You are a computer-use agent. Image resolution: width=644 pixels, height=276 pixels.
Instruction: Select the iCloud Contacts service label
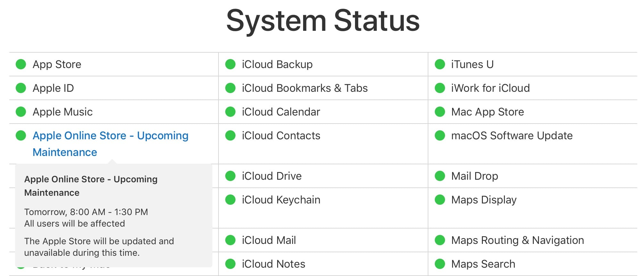pyautogui.click(x=281, y=136)
